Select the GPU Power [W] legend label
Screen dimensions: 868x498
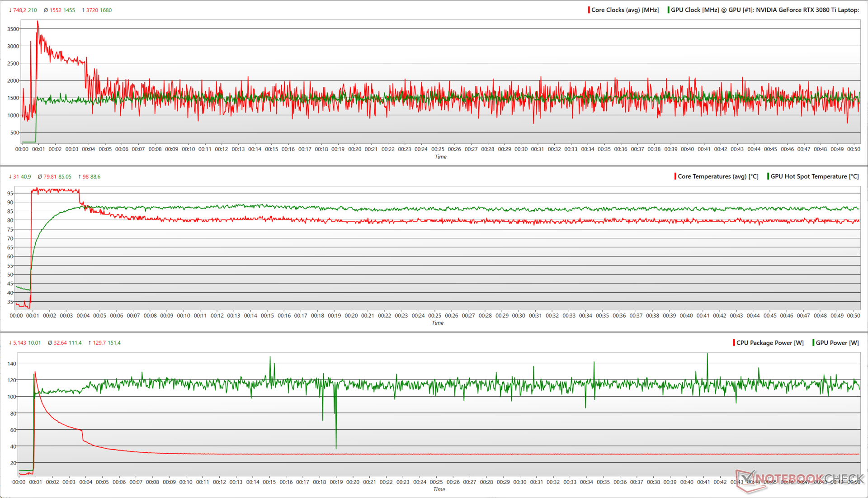pyautogui.click(x=837, y=343)
